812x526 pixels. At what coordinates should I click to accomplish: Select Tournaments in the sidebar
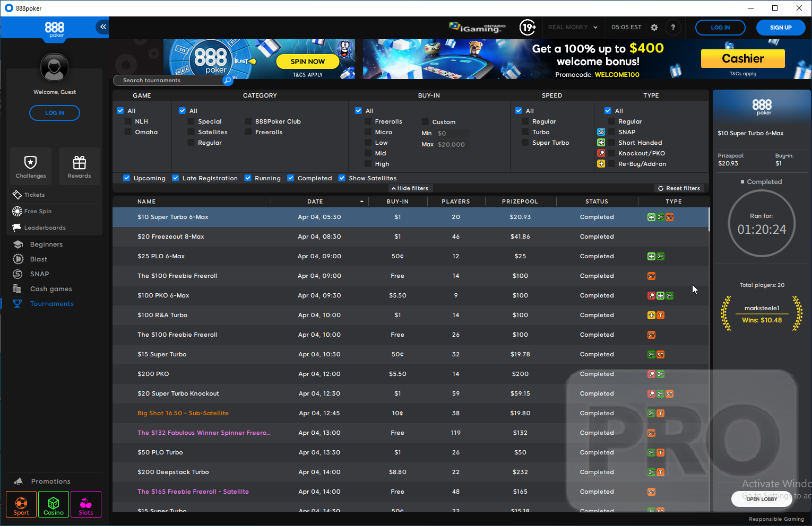[43, 304]
